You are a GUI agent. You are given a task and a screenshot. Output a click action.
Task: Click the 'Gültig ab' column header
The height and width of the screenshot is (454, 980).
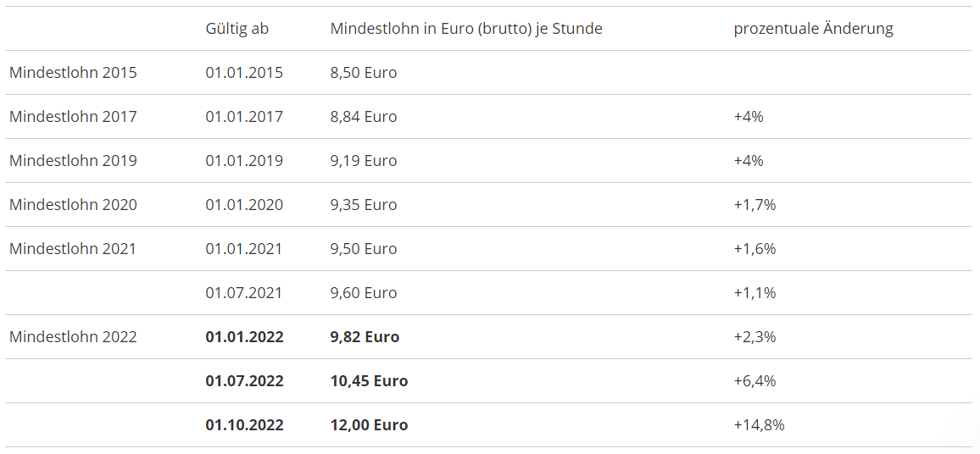click(237, 29)
